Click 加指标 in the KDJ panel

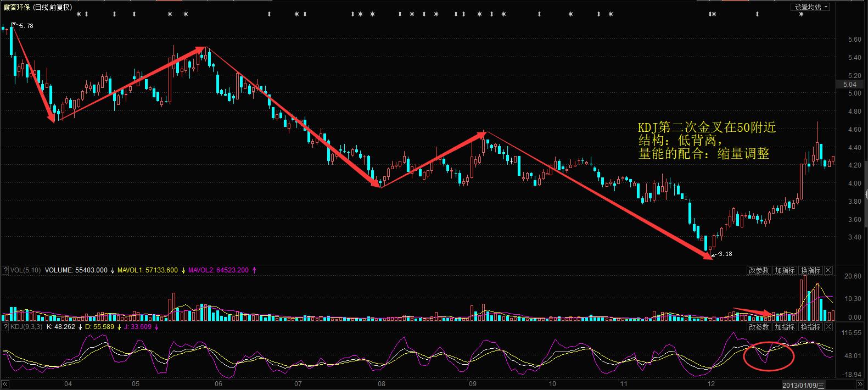click(785, 327)
